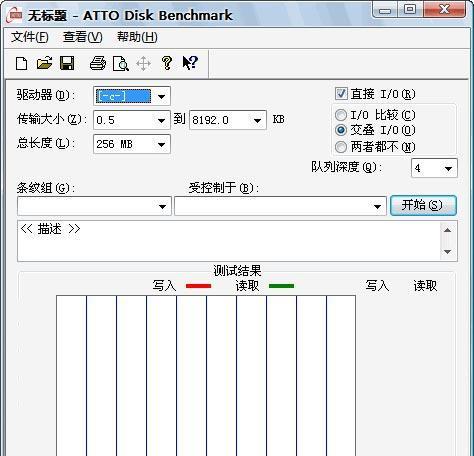The image size is (474, 456).
Task: Click the 写入 column header at right
Action: click(377, 286)
